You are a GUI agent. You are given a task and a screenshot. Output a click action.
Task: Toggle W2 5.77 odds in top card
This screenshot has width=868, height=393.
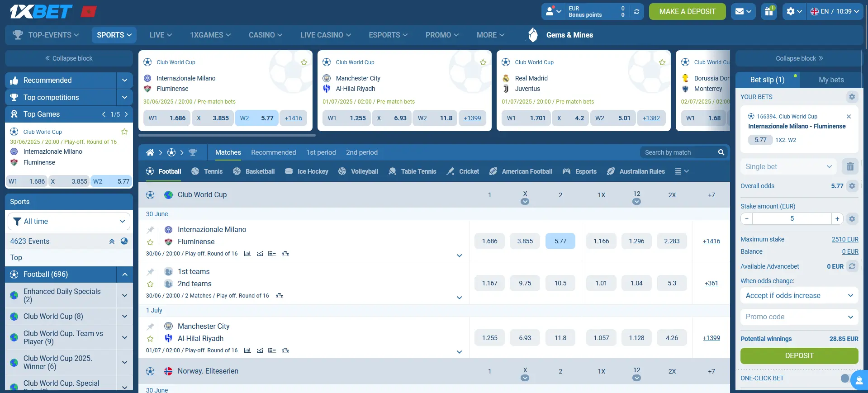click(256, 118)
